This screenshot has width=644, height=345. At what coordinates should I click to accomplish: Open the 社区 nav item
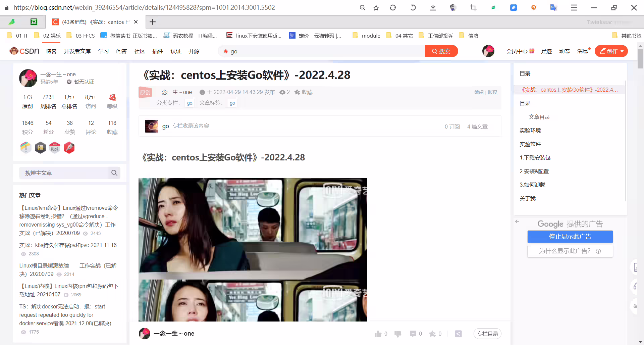140,51
